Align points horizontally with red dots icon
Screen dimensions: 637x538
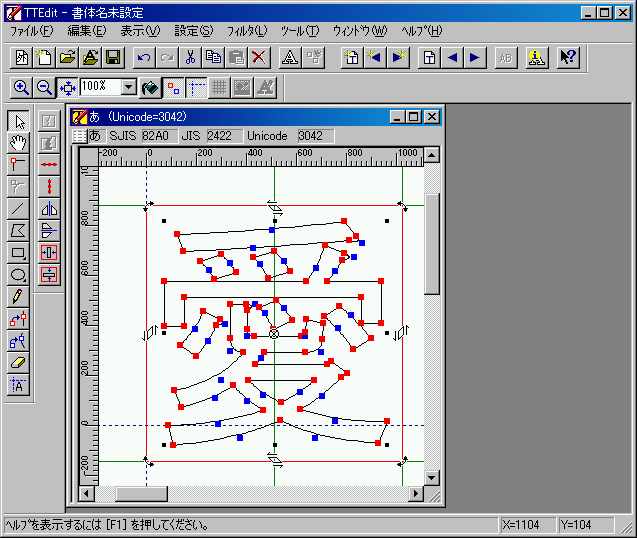coord(49,165)
